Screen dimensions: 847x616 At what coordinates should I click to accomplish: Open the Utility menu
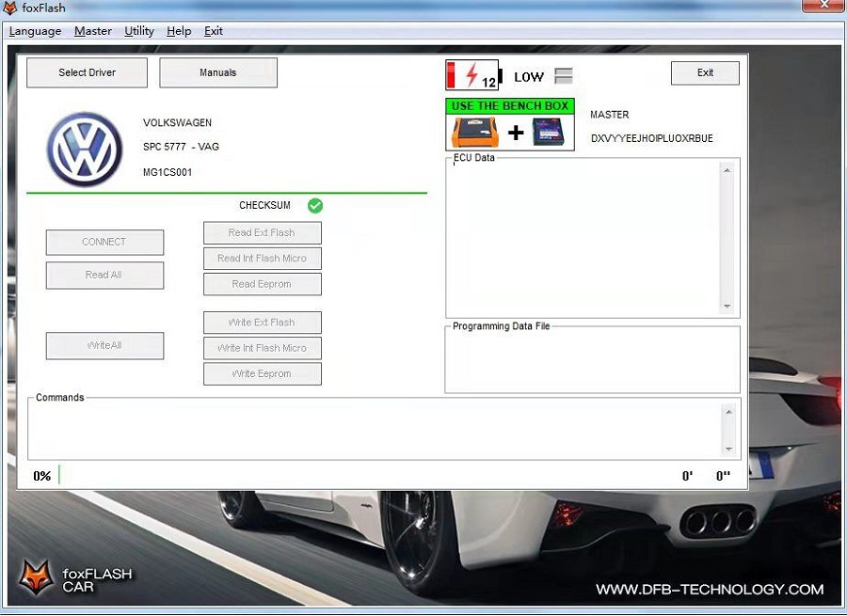(x=139, y=31)
